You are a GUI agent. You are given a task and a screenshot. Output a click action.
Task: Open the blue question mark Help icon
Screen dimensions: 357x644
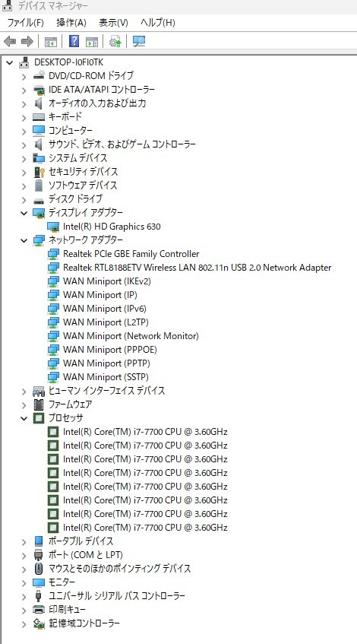74,42
